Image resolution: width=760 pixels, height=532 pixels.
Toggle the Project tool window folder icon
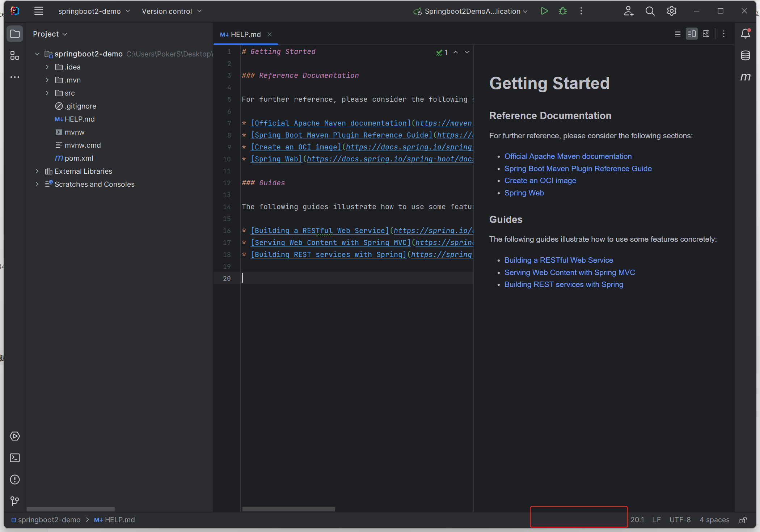15,34
